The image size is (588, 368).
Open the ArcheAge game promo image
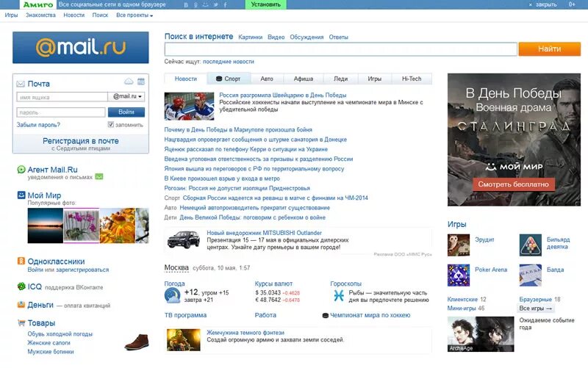click(x=481, y=334)
